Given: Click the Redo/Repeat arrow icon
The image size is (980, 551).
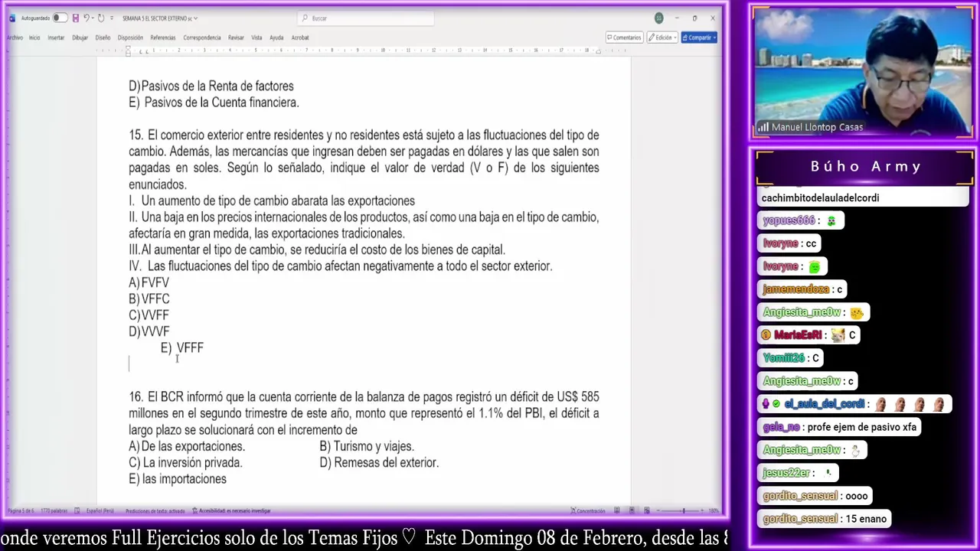Looking at the screenshot, I should click(x=101, y=18).
